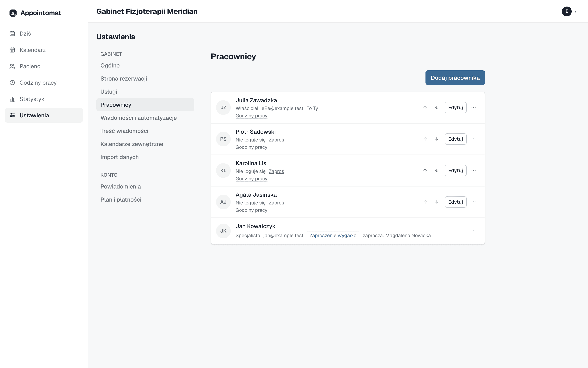Open Powiadomienia account settings
588x368 pixels.
[x=145, y=186]
